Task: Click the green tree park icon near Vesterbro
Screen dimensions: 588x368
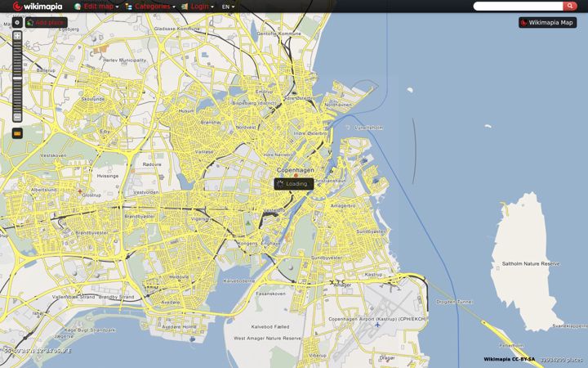Action: (x=247, y=223)
